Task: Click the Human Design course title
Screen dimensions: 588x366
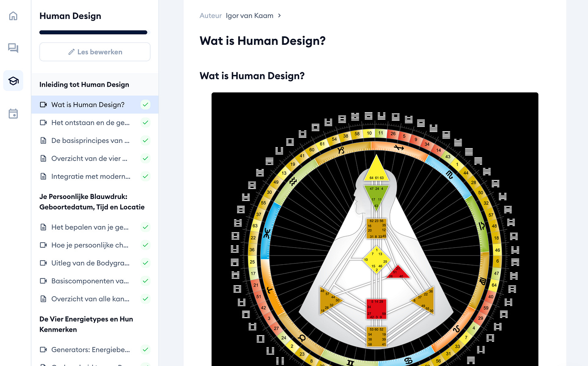Action: click(70, 16)
